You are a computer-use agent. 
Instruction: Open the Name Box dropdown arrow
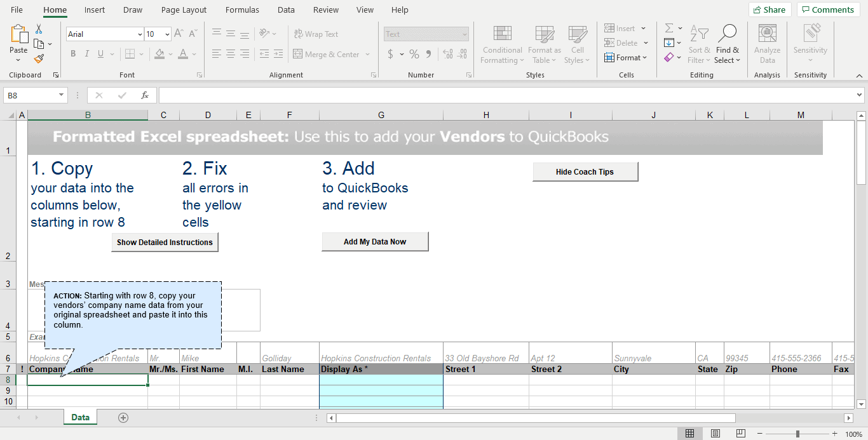click(62, 95)
